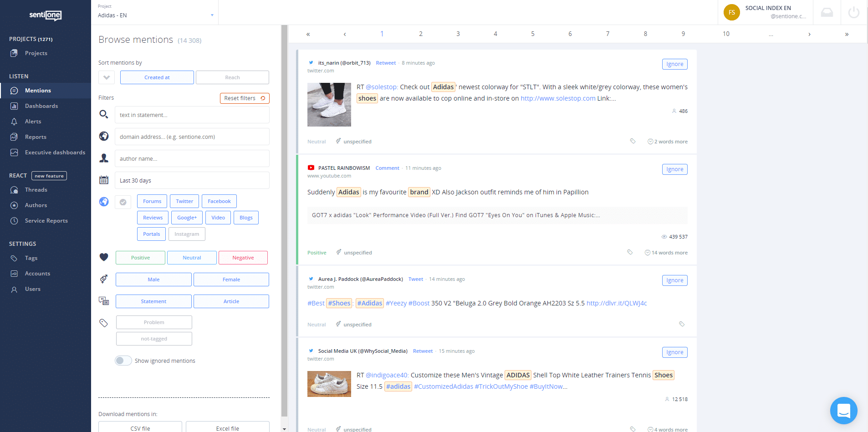Toggle the Article type filter
The image size is (868, 432).
(231, 301)
